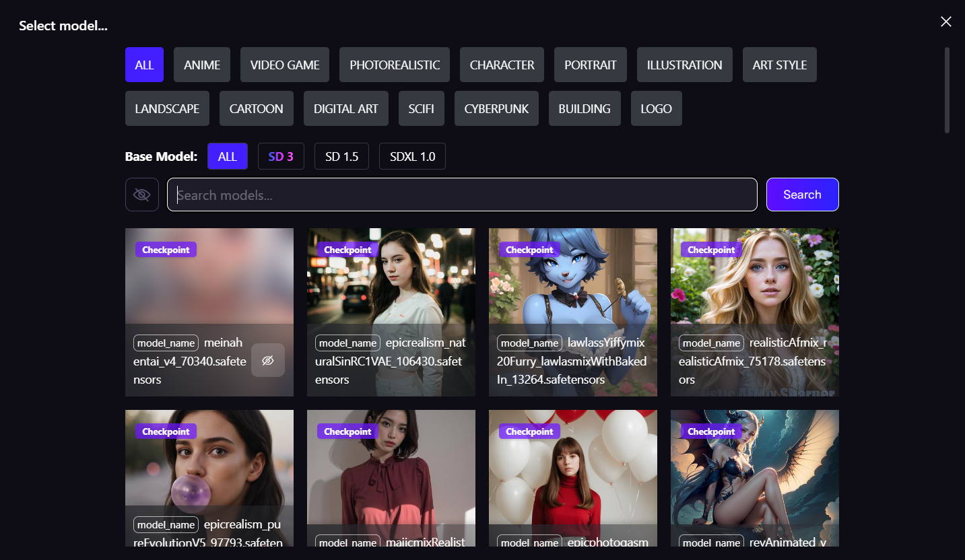The width and height of the screenshot is (965, 560).
Task: Select the realisticAfmix model card
Action: tap(755, 312)
